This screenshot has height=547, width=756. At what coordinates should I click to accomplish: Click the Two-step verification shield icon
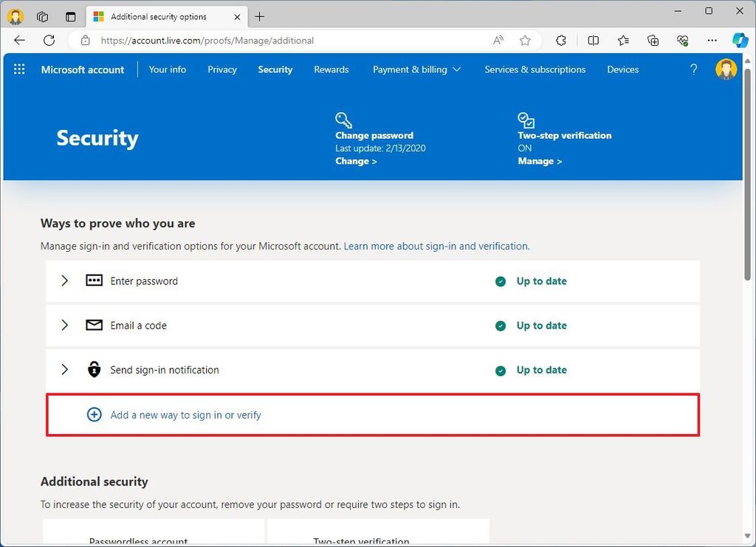525,120
